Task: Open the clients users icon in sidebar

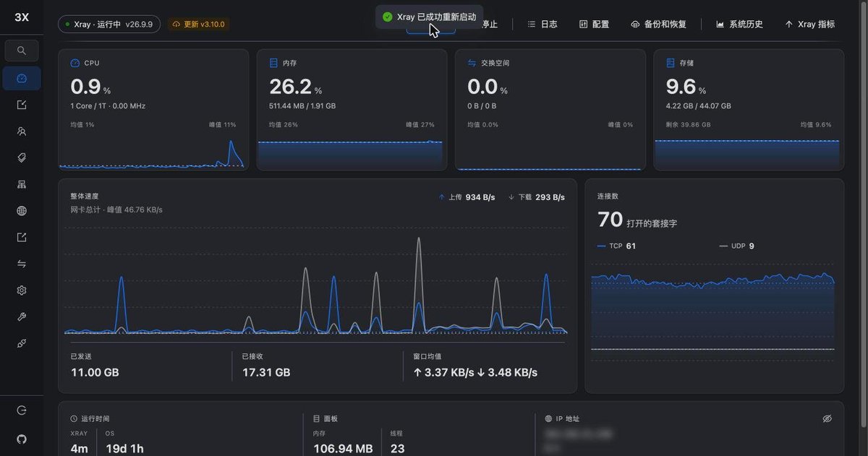Action: coord(22,132)
